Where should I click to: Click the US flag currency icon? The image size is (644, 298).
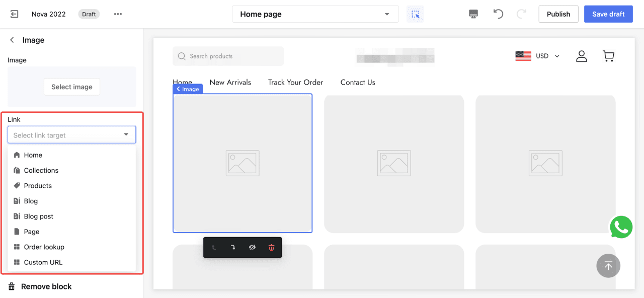pos(523,56)
